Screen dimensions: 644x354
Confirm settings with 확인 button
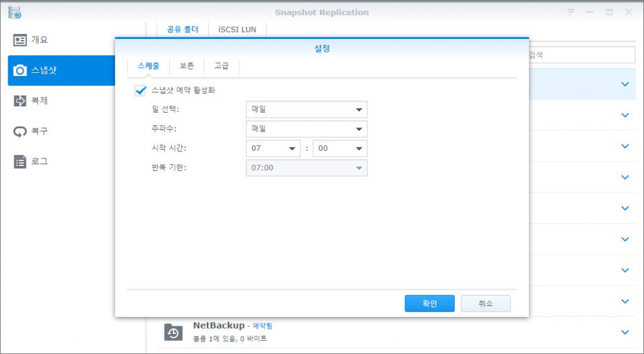tap(430, 304)
